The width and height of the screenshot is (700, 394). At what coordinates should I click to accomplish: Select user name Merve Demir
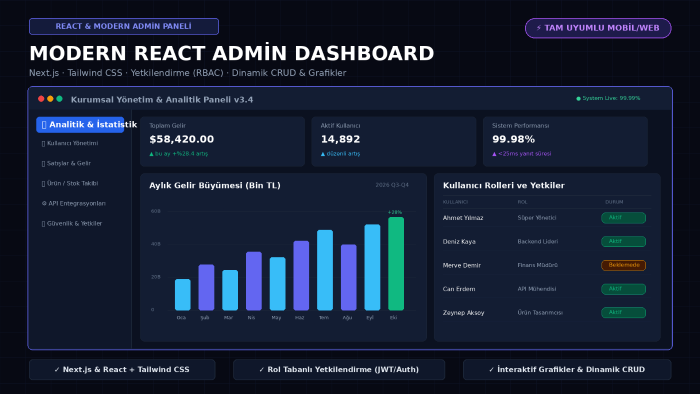[462, 265]
